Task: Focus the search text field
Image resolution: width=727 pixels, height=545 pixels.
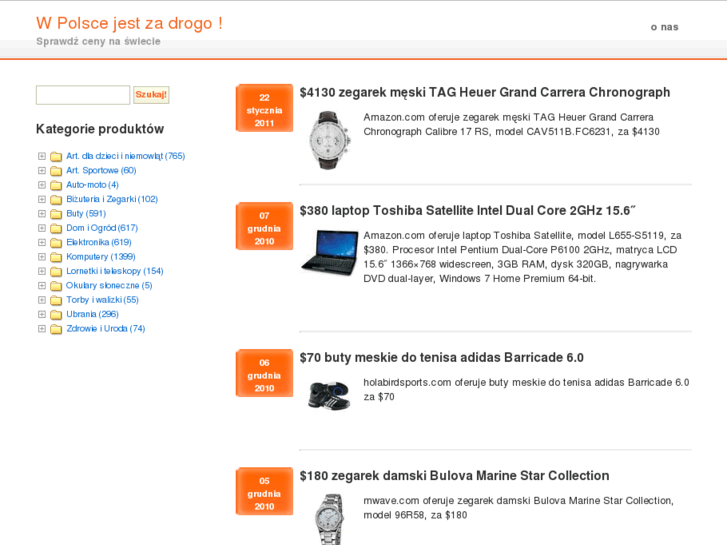Action: [83, 95]
